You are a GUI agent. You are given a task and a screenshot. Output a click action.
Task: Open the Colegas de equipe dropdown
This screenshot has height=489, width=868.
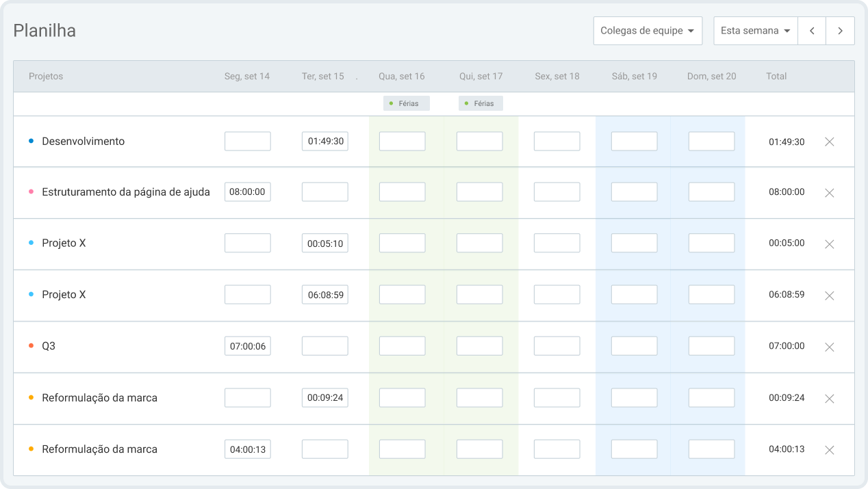[647, 31]
